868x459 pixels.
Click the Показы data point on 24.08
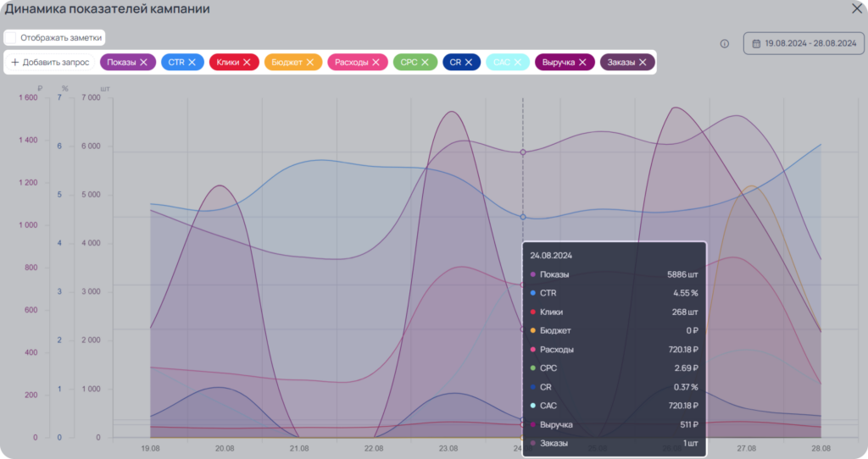[522, 152]
